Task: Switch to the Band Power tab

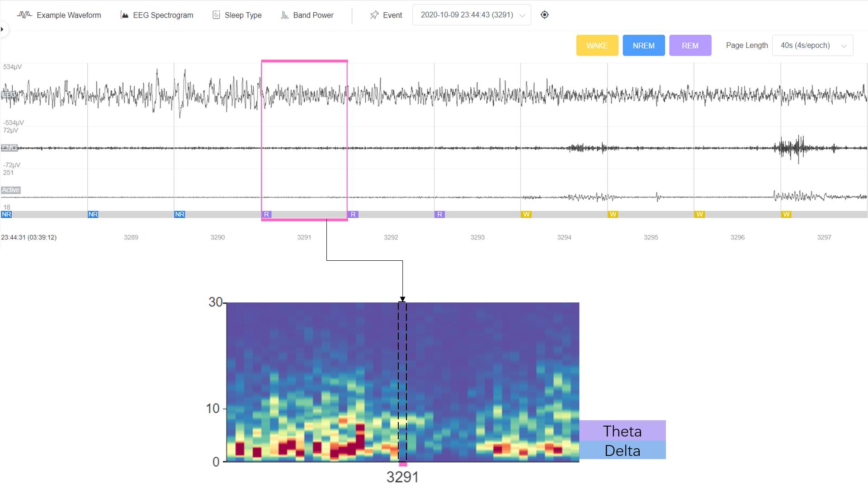Action: tap(313, 15)
